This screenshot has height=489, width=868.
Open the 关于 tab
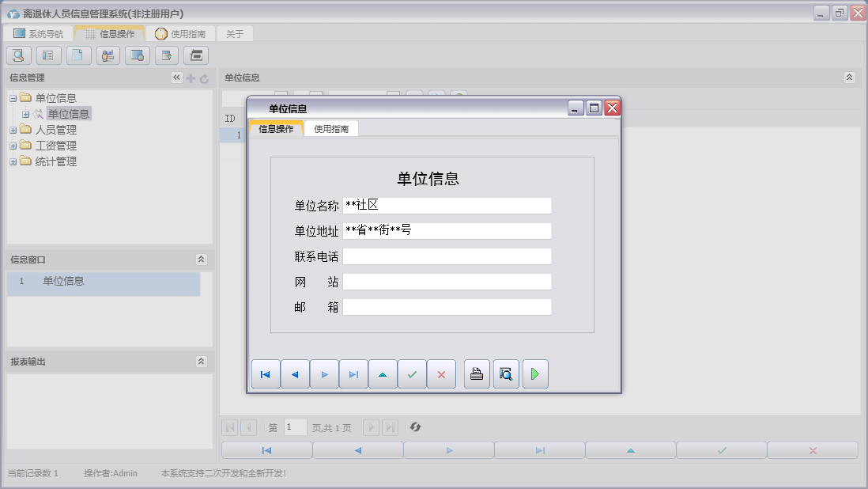click(x=235, y=34)
